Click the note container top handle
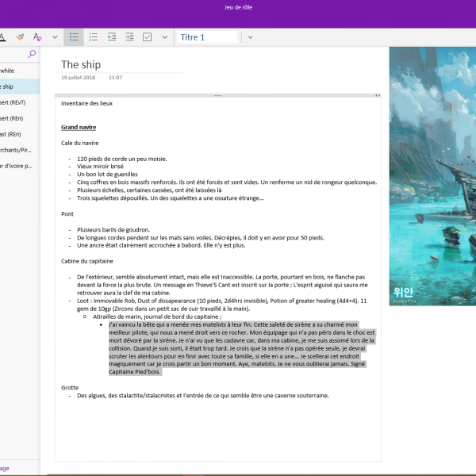Screen dimensions: 476x476 [x=217, y=95]
